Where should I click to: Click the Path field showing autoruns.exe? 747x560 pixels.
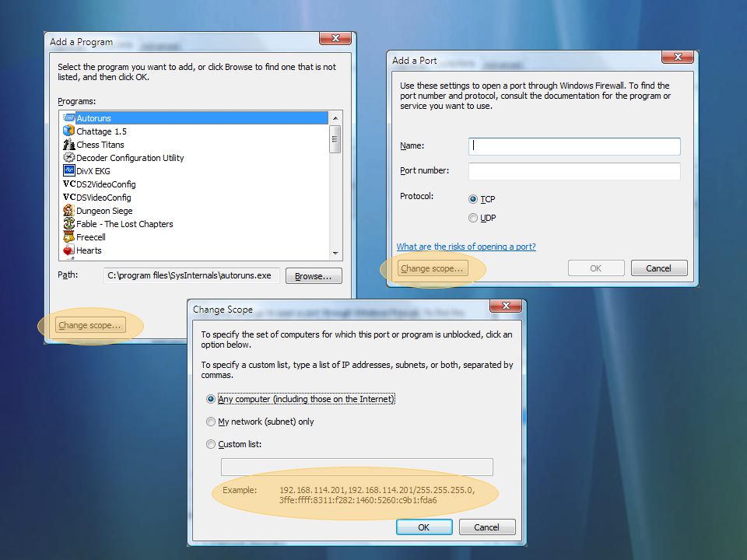click(x=191, y=275)
